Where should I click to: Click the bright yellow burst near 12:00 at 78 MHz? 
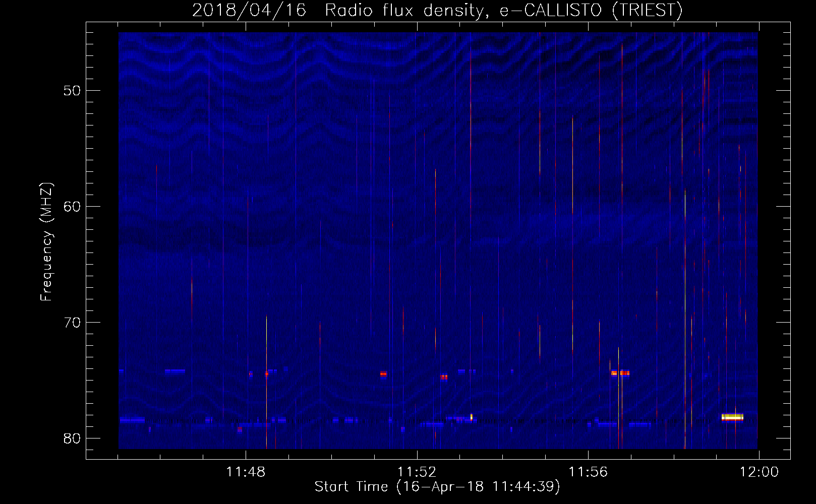[732, 417]
